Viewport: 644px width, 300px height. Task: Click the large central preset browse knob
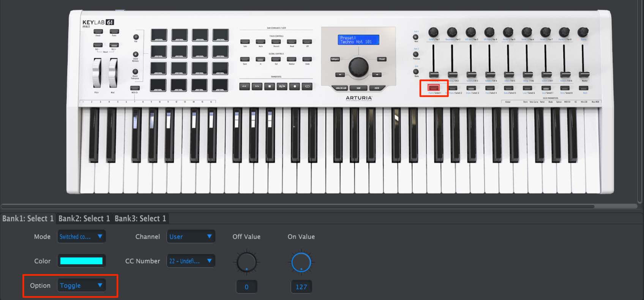coord(358,67)
